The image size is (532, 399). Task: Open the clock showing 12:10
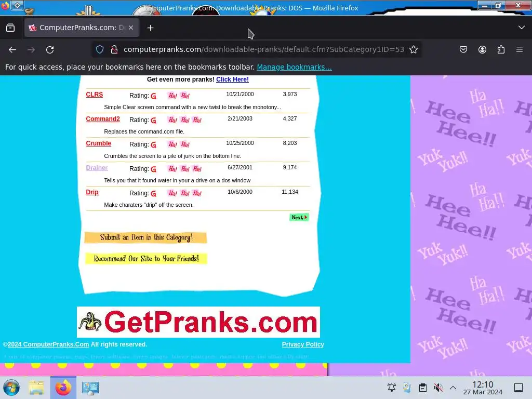(483, 388)
